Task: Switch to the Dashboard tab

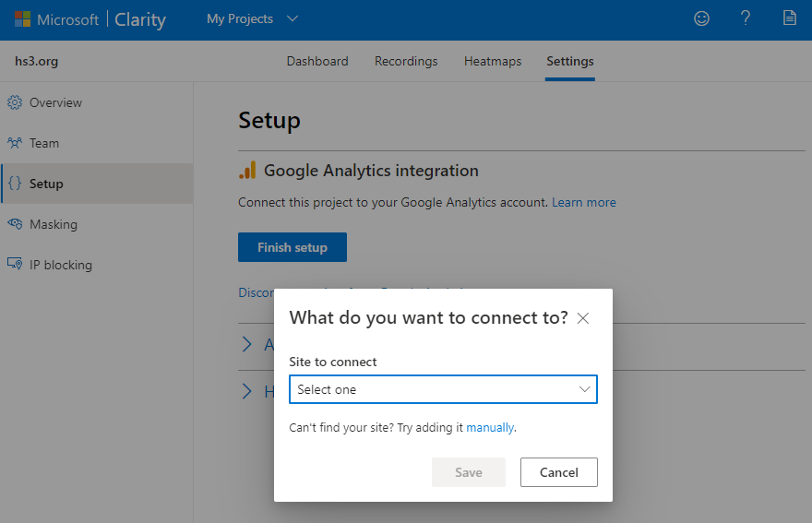Action: click(317, 61)
